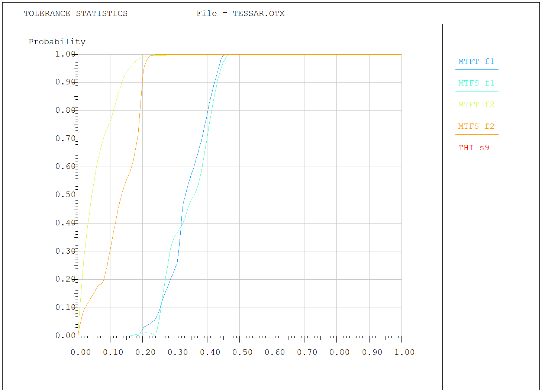Click the 0.10 label on the horizontal axis

(x=113, y=352)
